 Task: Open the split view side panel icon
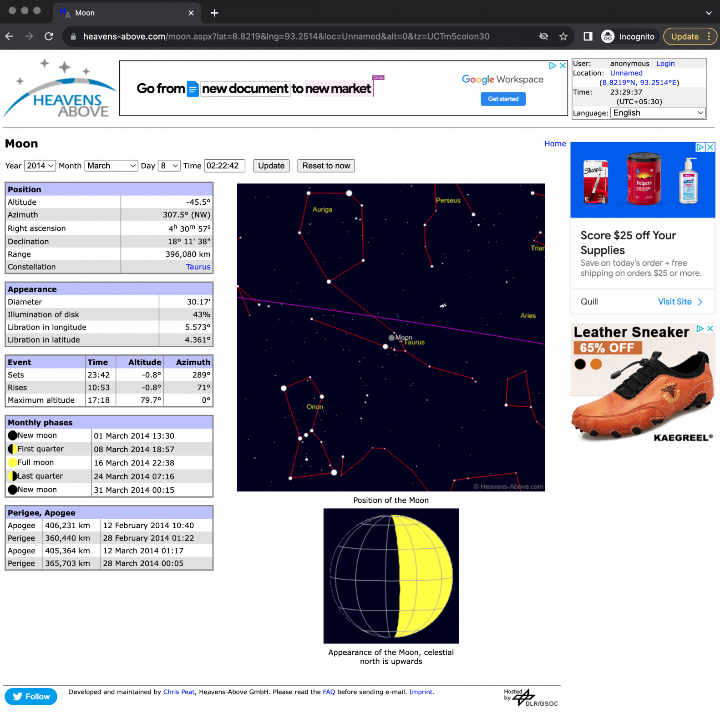(588, 36)
